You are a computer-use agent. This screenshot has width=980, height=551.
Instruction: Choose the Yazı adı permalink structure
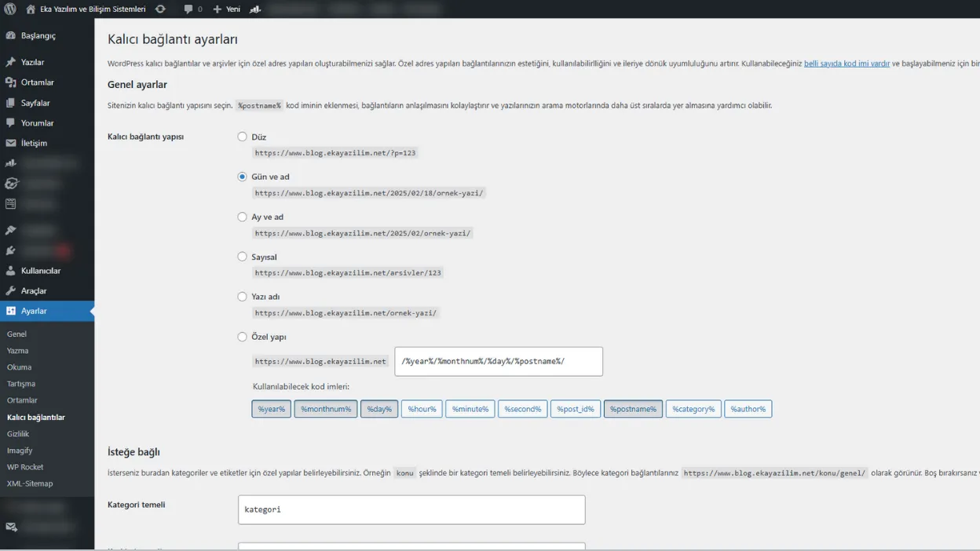pyautogui.click(x=242, y=297)
